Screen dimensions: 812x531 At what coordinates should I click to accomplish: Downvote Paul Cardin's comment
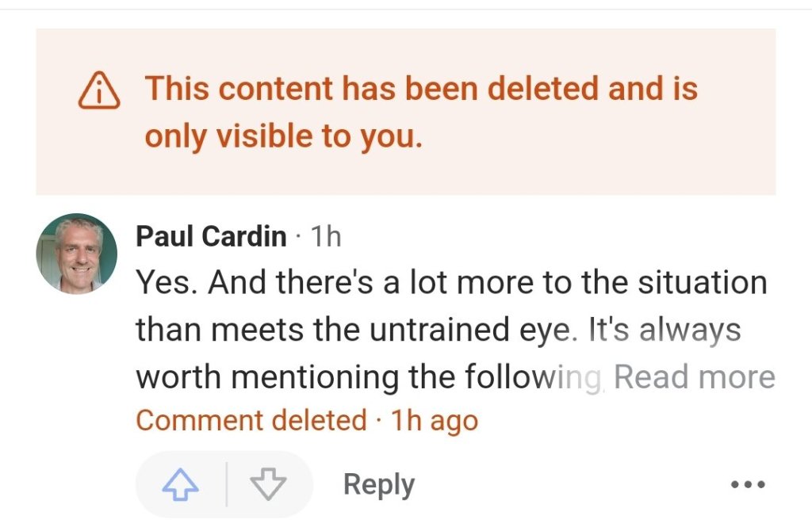click(x=267, y=484)
